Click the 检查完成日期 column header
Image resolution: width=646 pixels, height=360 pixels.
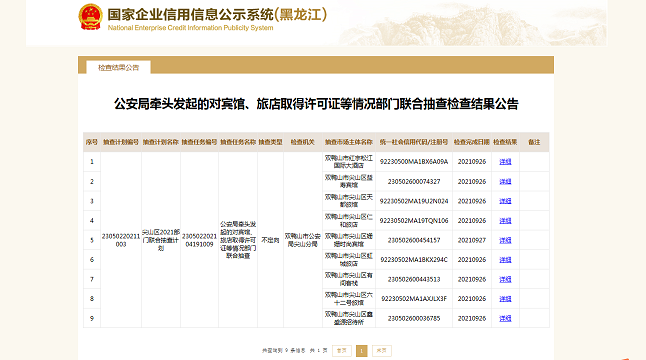point(472,142)
